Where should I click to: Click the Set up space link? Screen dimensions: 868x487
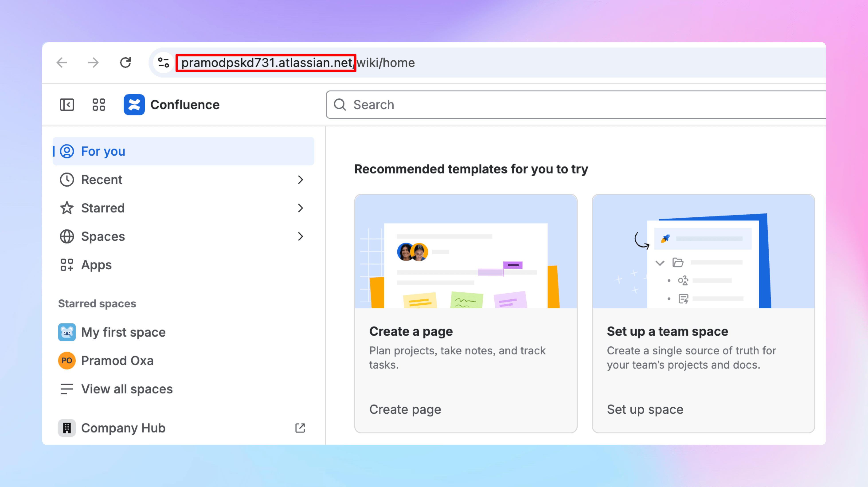pos(645,409)
